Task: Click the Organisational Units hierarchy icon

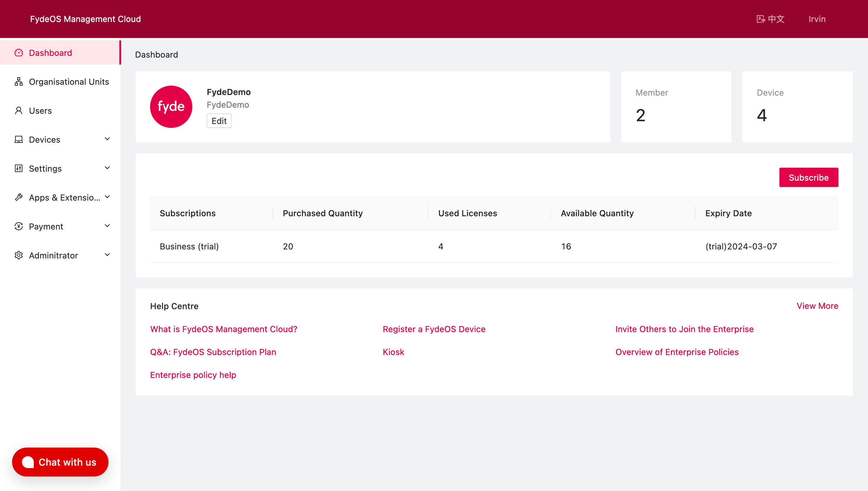Action: click(x=18, y=82)
